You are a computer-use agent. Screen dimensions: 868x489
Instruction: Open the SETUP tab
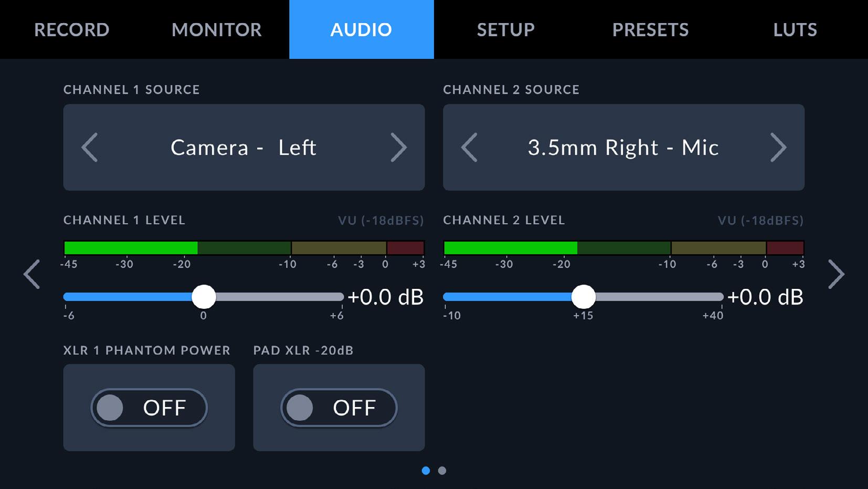tap(506, 29)
